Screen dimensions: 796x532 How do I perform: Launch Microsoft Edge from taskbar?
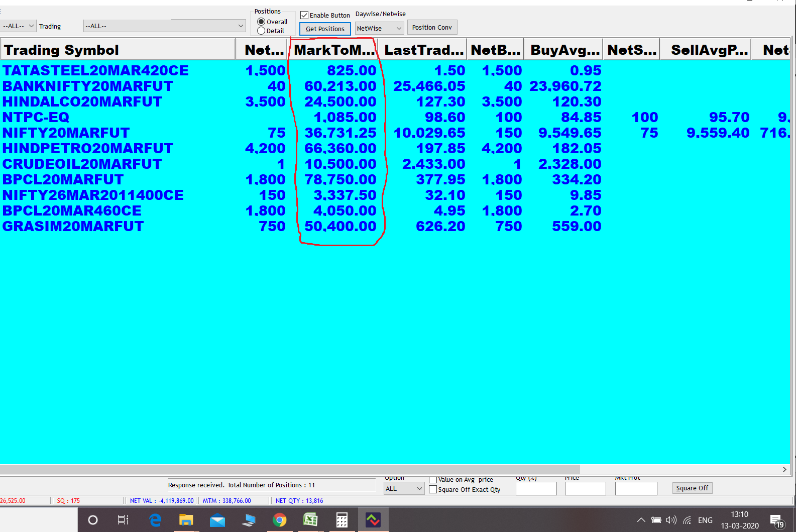click(155, 520)
